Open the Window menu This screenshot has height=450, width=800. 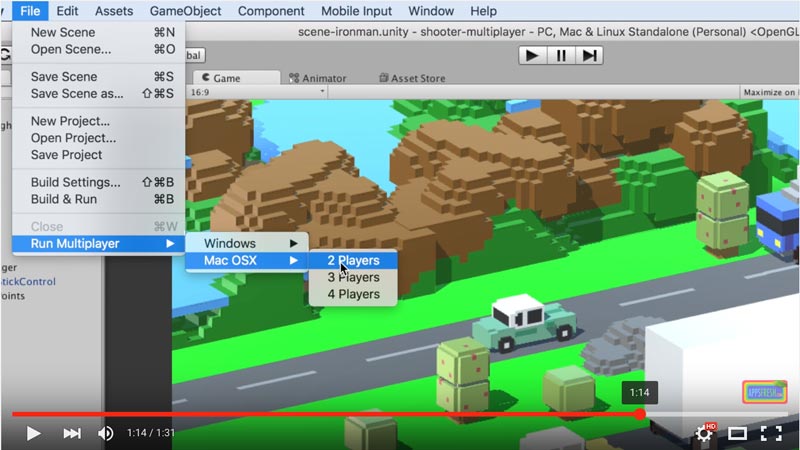point(431,11)
